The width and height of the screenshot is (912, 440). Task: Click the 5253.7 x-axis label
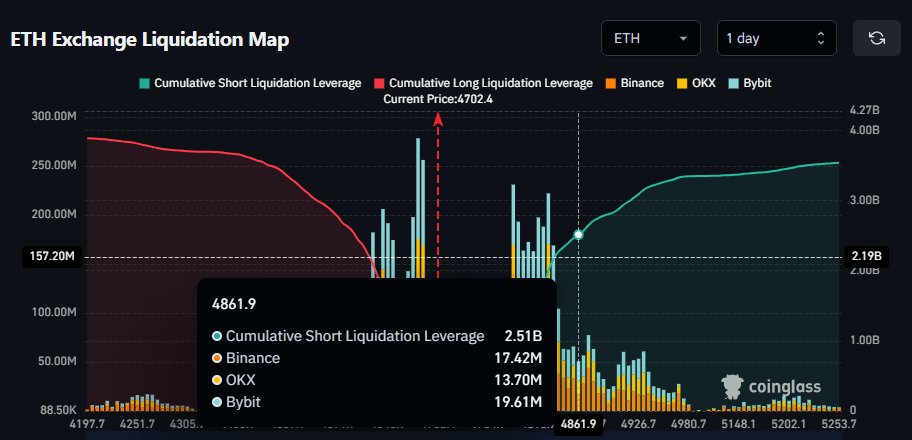[x=840, y=423]
